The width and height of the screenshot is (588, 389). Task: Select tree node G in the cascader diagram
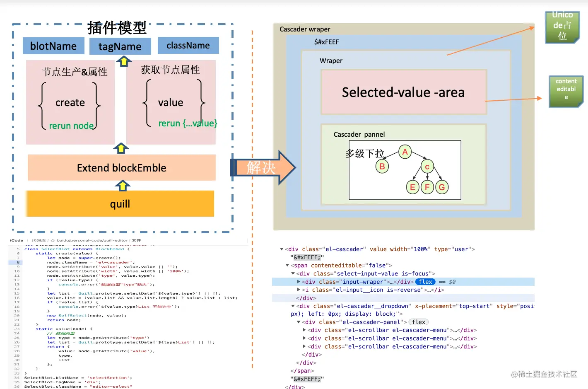pos(442,187)
